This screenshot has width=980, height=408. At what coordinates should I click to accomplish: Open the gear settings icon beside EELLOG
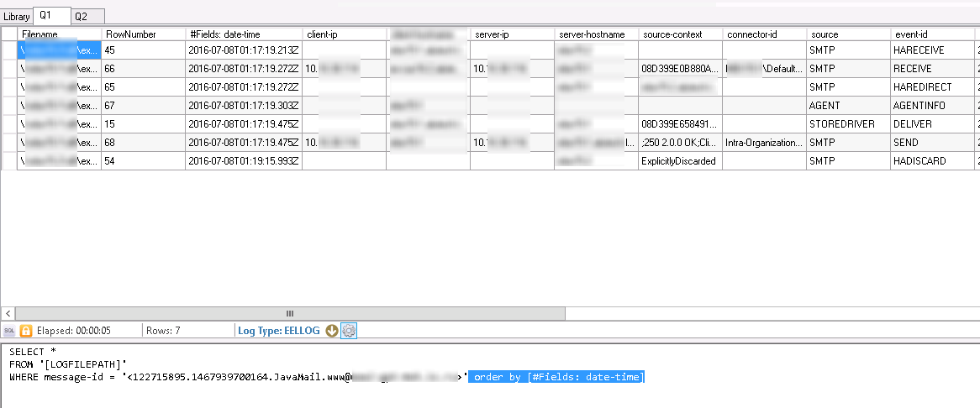click(349, 331)
